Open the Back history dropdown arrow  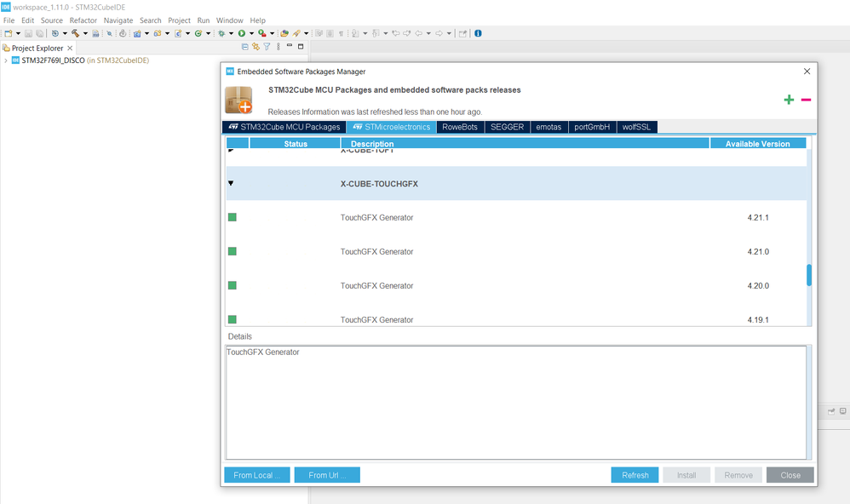pos(428,33)
